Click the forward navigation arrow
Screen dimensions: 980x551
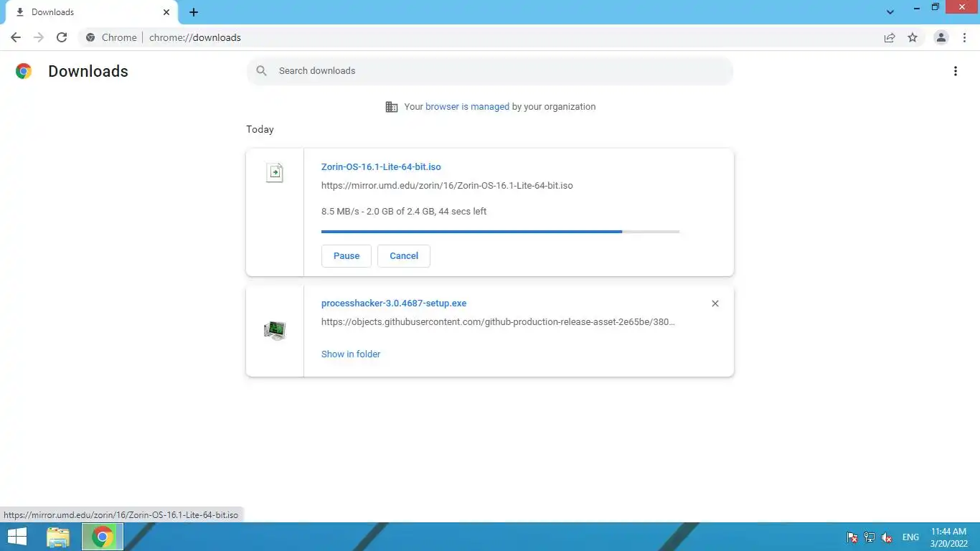[39, 37]
